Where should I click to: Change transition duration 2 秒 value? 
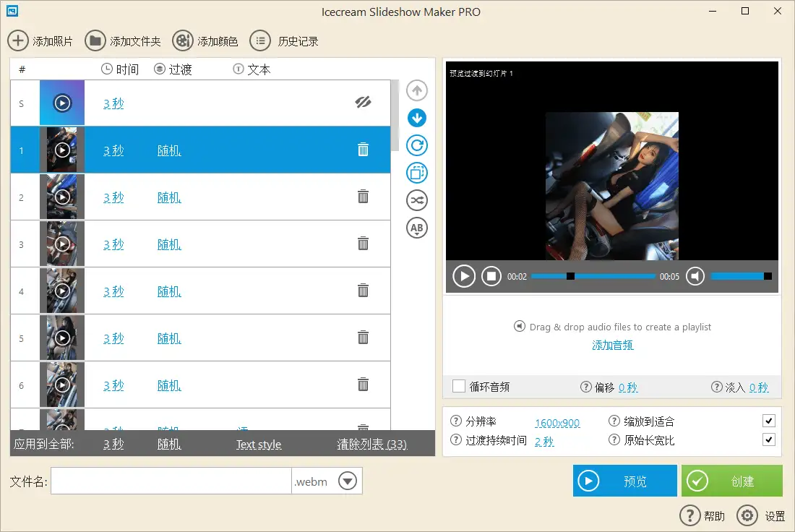544,441
